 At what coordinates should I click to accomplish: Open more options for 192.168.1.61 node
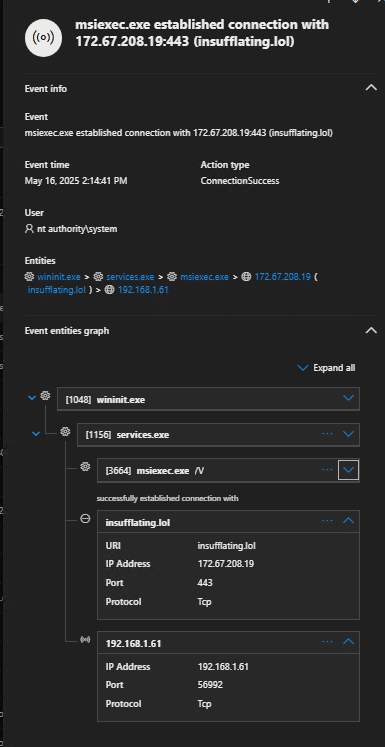click(x=327, y=642)
